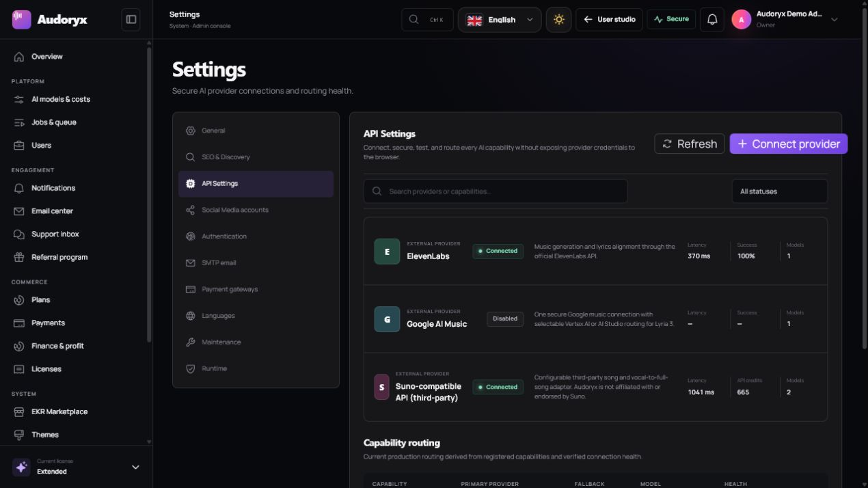Click the sidebar vertical scrollbar

coord(149,195)
